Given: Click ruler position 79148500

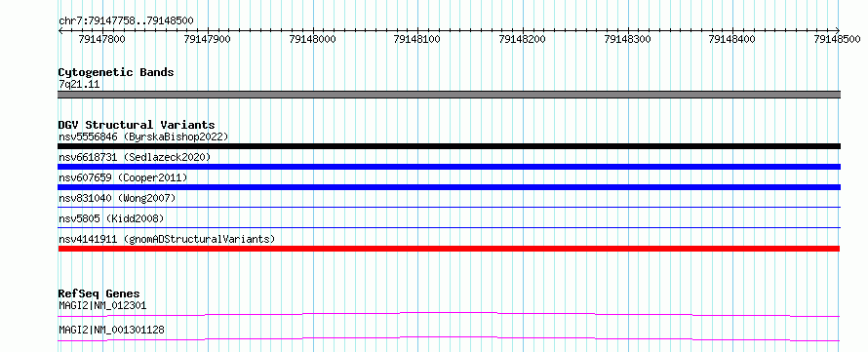Looking at the screenshot, I should pyautogui.click(x=837, y=39).
